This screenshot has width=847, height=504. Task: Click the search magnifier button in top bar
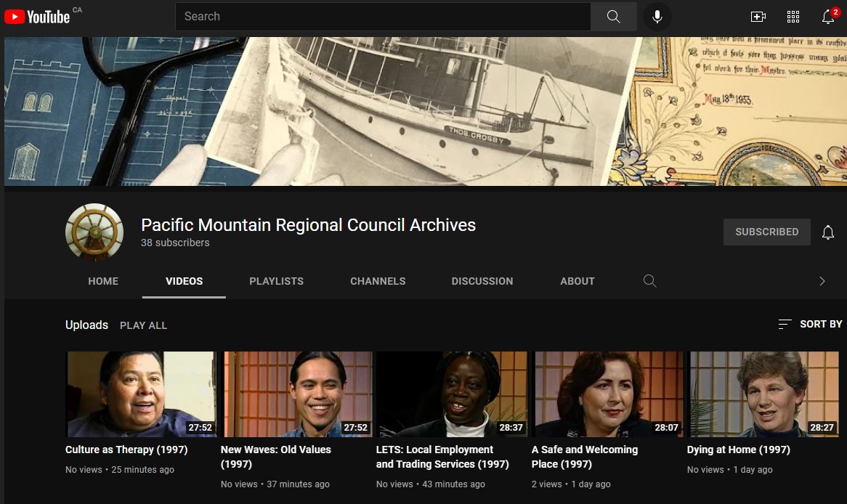[x=613, y=17]
